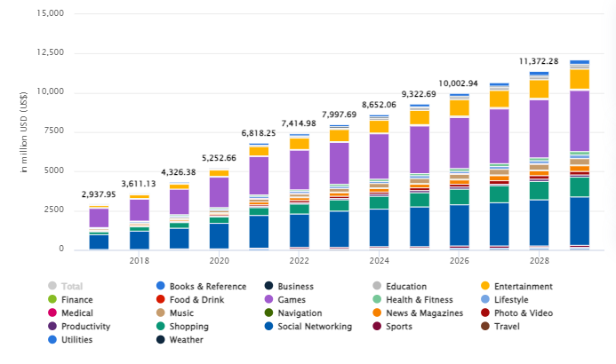Click the 7,414.98 bar total label
The width and height of the screenshot is (616, 364).
pyautogui.click(x=299, y=123)
